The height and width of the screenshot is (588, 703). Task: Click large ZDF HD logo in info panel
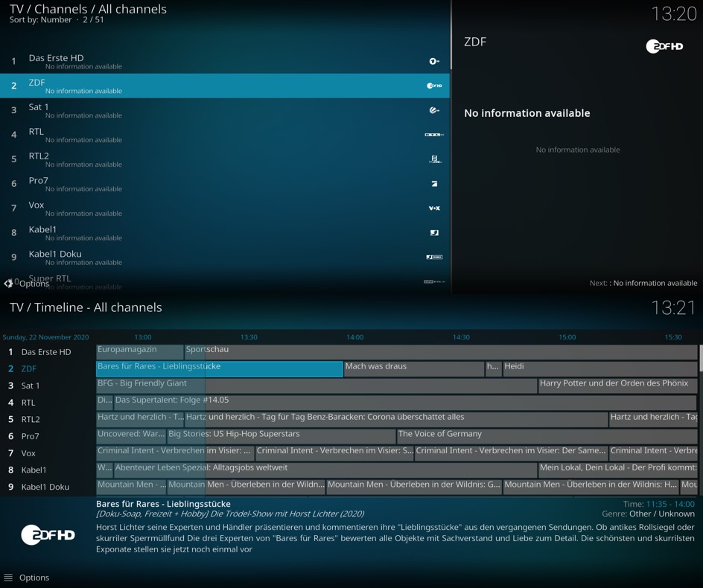664,46
